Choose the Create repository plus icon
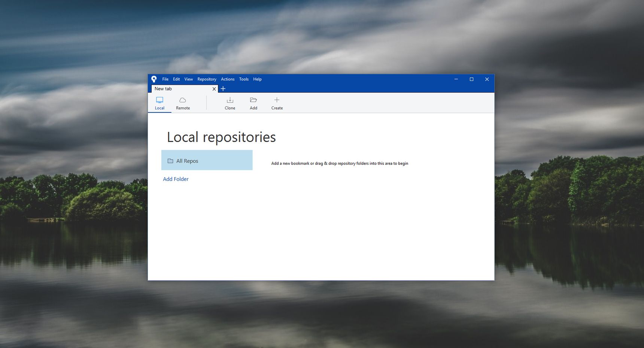The image size is (644, 348). [277, 103]
